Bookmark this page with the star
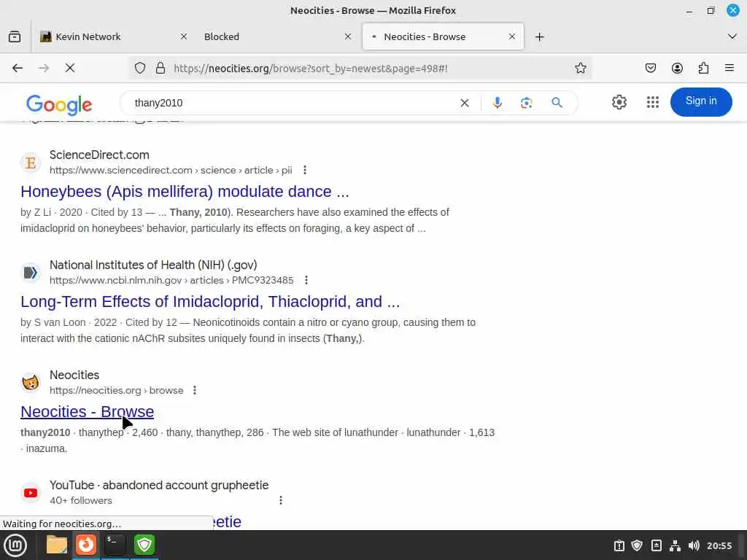 point(580,68)
